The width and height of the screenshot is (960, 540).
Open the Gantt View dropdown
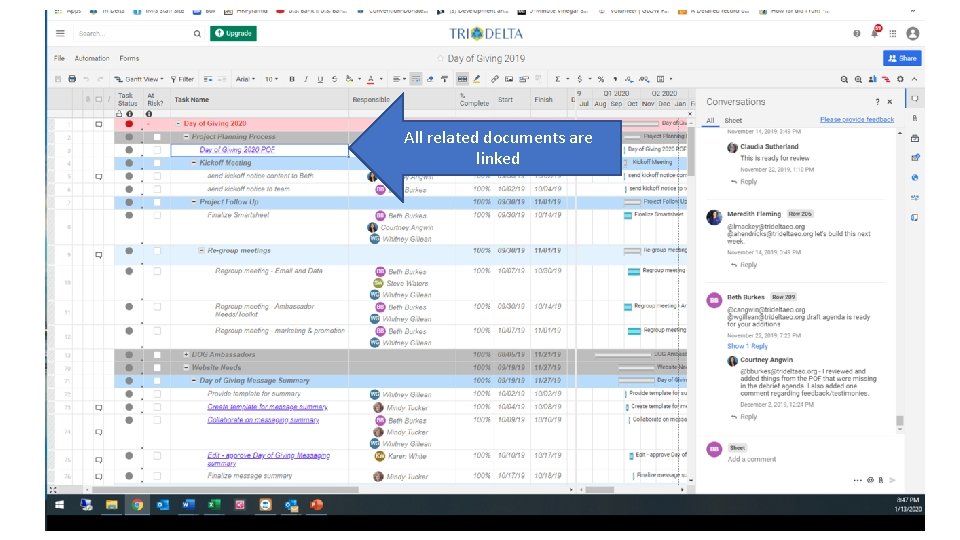pyautogui.click(x=139, y=79)
